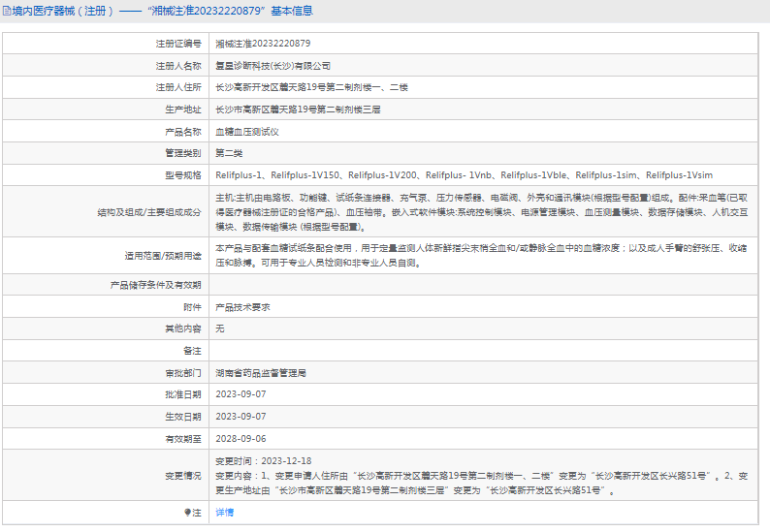Screen dimensions: 770x532
Task: Select the 第二类 value
Action: (x=229, y=153)
